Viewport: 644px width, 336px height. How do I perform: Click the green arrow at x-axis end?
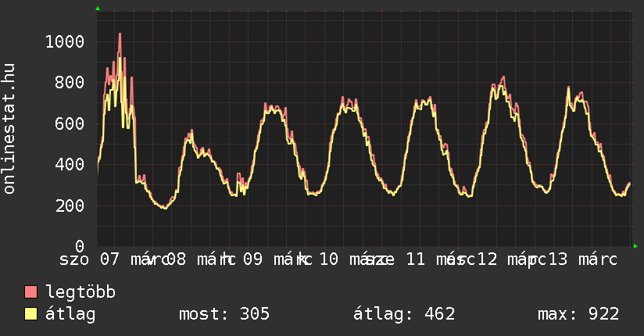(636, 247)
